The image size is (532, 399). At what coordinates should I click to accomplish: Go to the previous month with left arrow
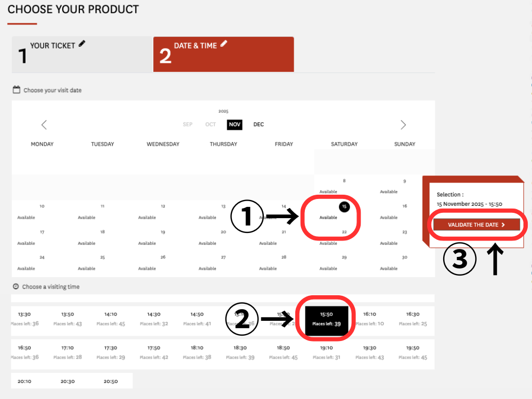point(44,125)
